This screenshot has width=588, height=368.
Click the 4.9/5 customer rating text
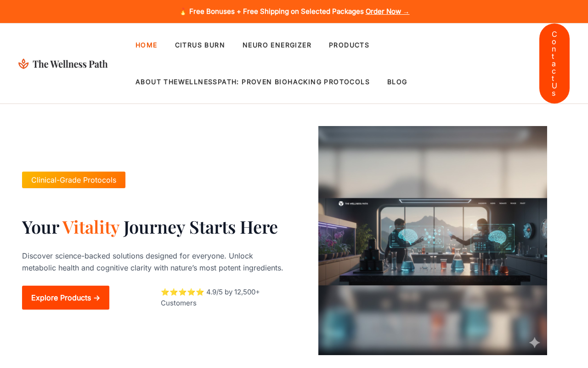(x=210, y=297)
